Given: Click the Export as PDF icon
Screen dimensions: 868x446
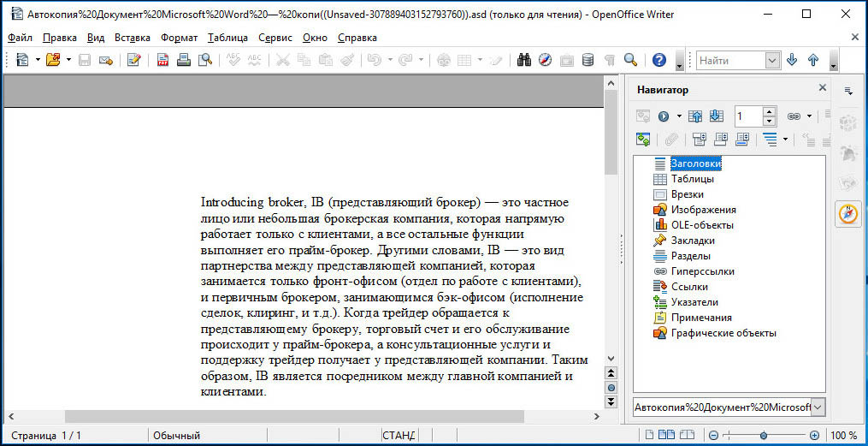Looking at the screenshot, I should [162, 60].
